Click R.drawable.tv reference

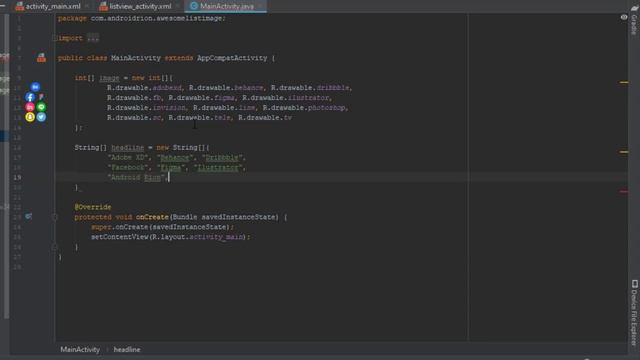tap(265, 118)
